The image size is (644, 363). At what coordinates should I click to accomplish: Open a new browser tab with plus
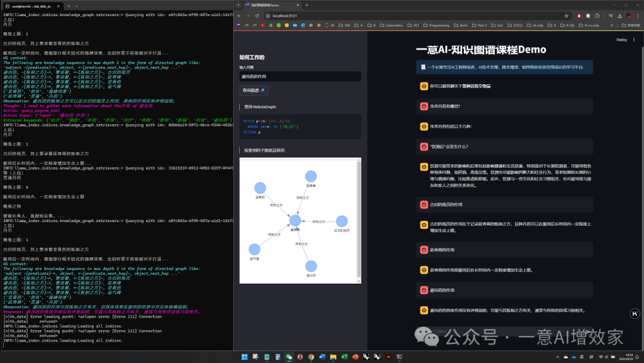point(307,5)
